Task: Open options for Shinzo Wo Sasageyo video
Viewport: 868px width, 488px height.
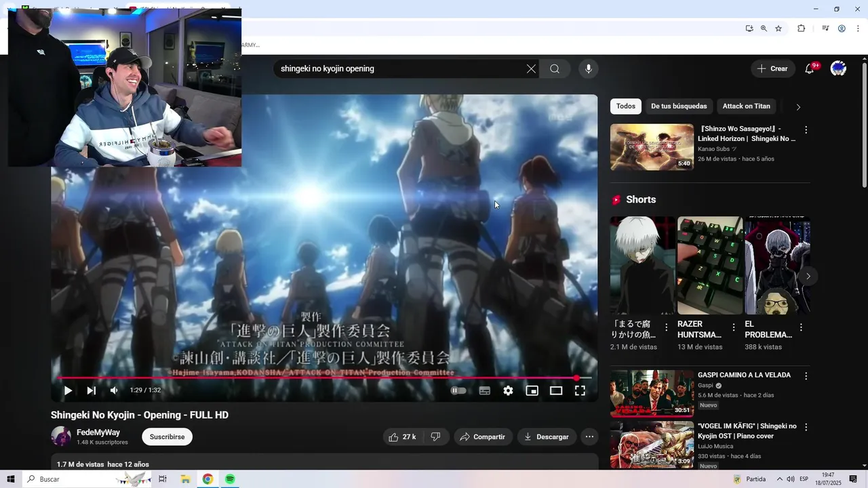Action: point(806,130)
